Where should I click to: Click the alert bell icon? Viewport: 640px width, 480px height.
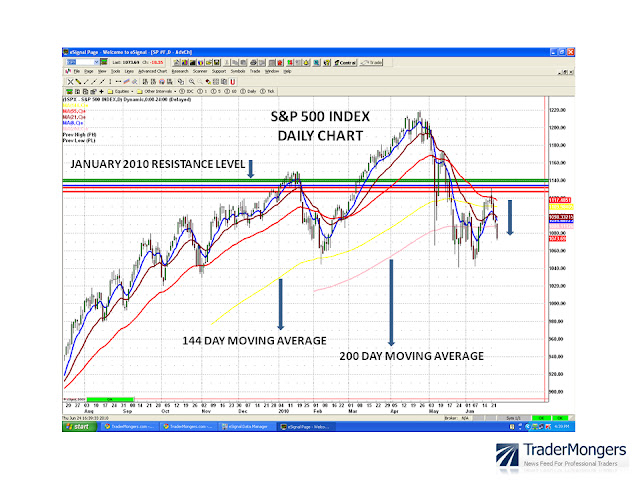pos(306,62)
